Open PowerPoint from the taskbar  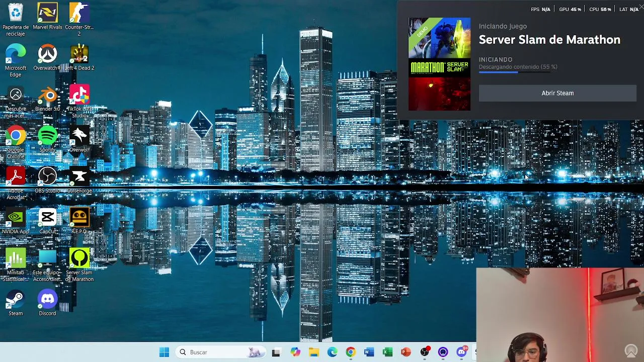tap(406, 352)
